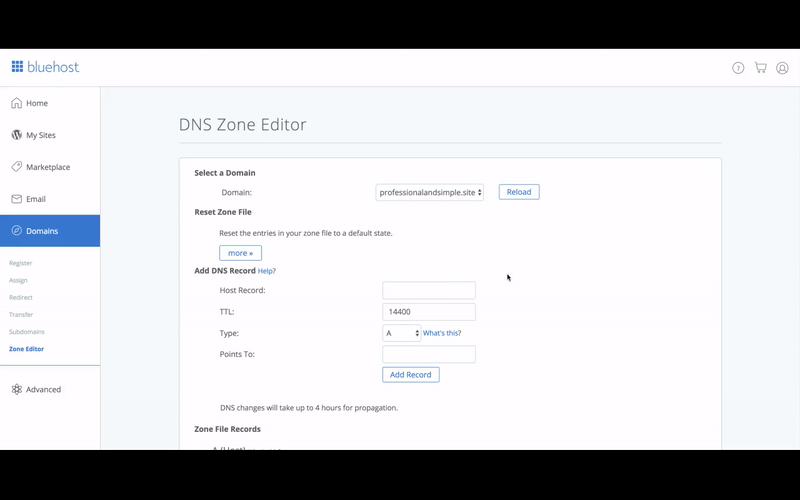Click the more » button under Reset Zone File
This screenshot has width=800, height=500.
pyautogui.click(x=240, y=253)
